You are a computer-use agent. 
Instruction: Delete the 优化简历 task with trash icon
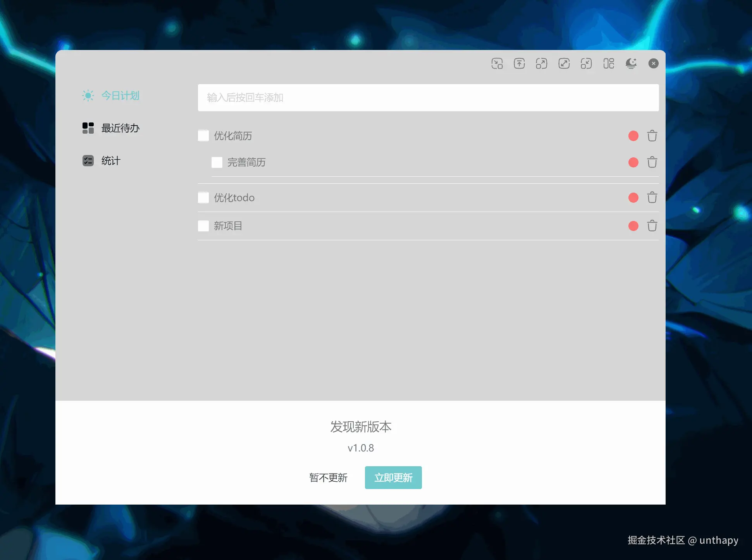[652, 136]
